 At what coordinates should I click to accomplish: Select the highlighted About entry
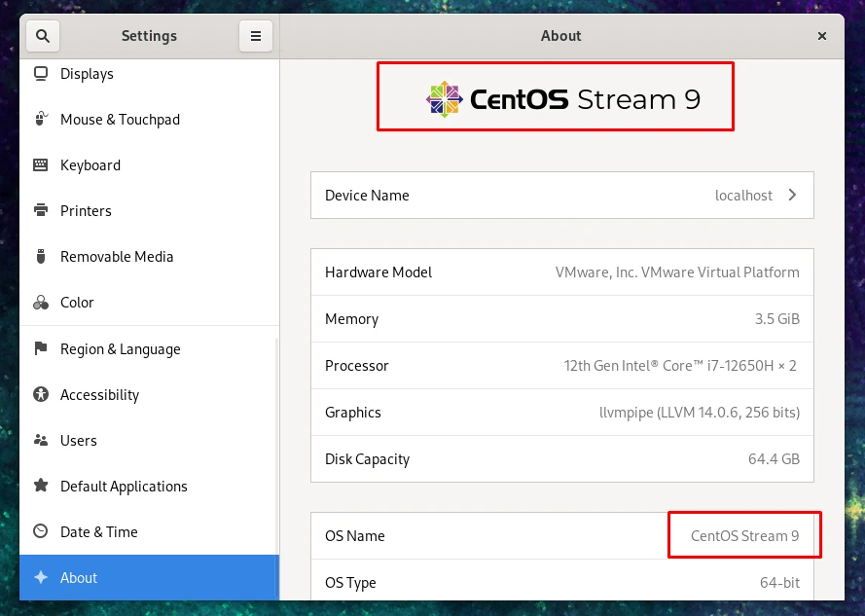149,577
